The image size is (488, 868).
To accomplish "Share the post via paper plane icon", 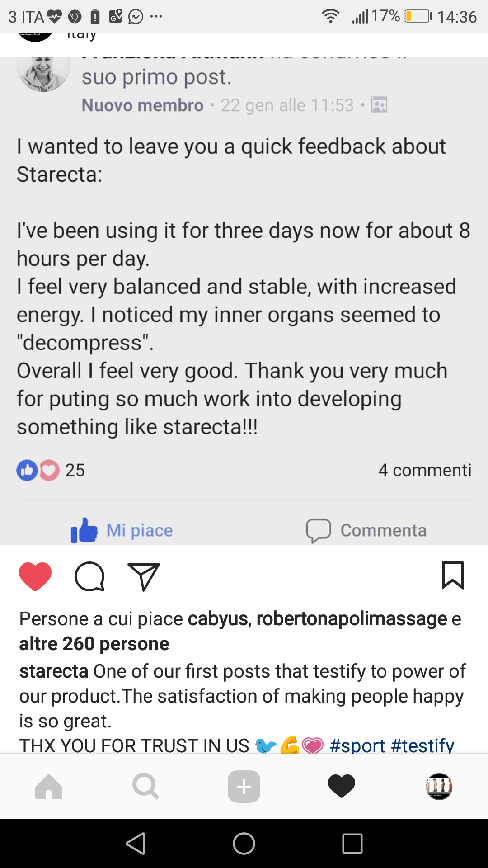I will tap(144, 576).
